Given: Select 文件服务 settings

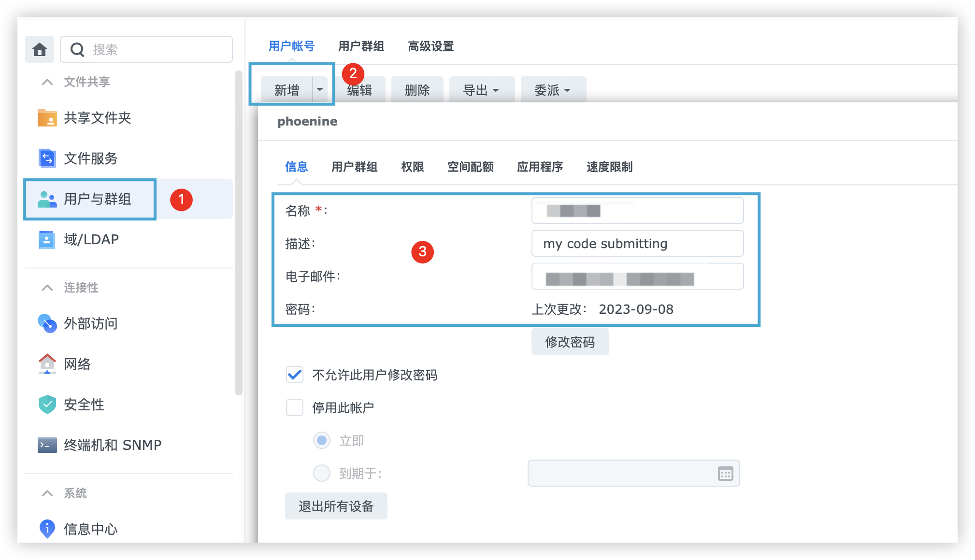Looking at the screenshot, I should (x=90, y=158).
